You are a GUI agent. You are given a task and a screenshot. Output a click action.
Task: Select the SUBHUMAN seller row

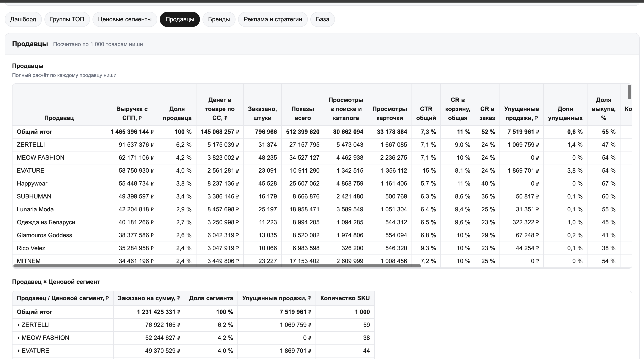(322, 196)
